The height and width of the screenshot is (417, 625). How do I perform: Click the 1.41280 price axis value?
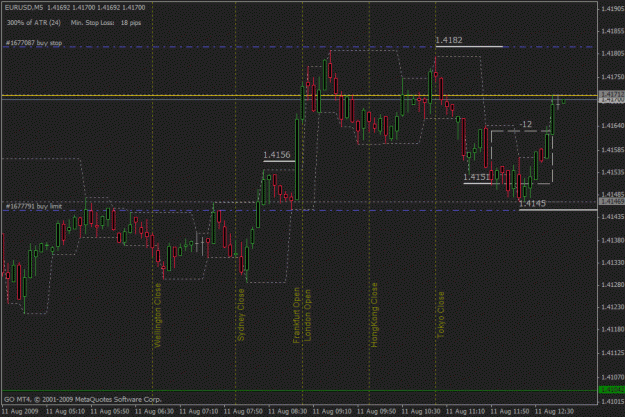[x=613, y=285]
